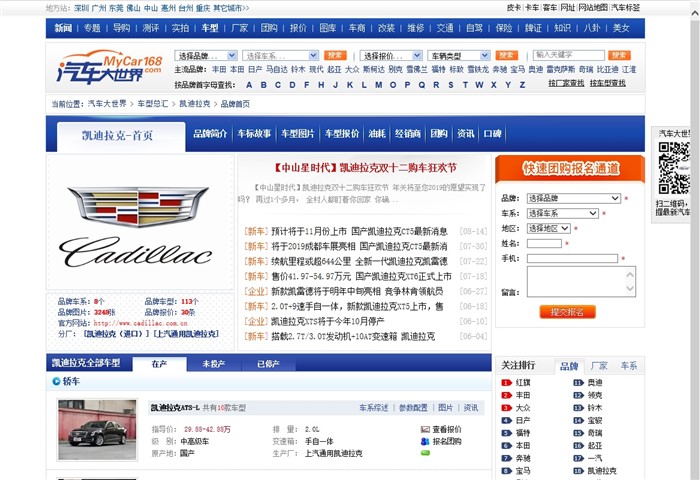Click brand letter Z filter
The height and width of the screenshot is (480, 700).
pos(522,85)
